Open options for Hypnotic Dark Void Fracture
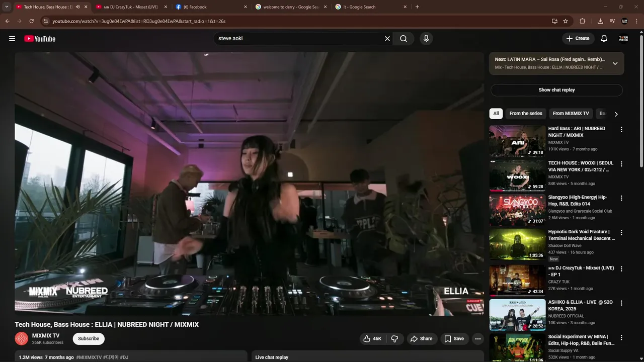Image resolution: width=644 pixels, height=362 pixels. coord(621,233)
